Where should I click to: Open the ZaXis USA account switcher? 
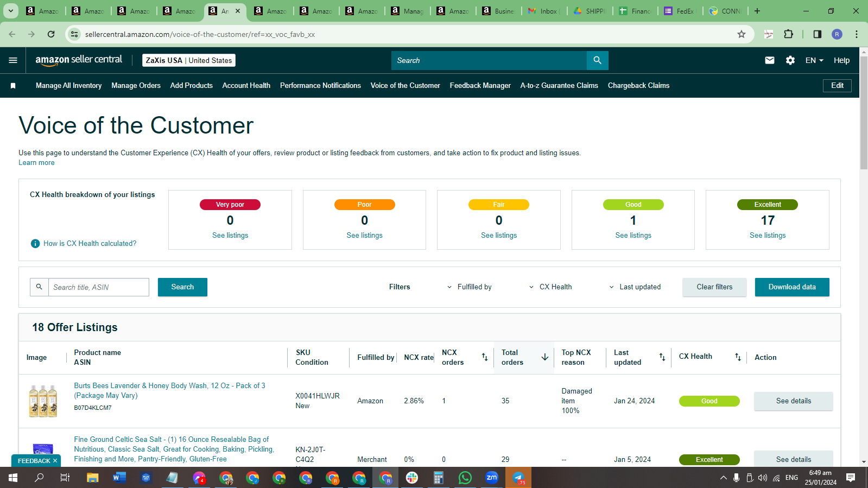click(x=189, y=60)
